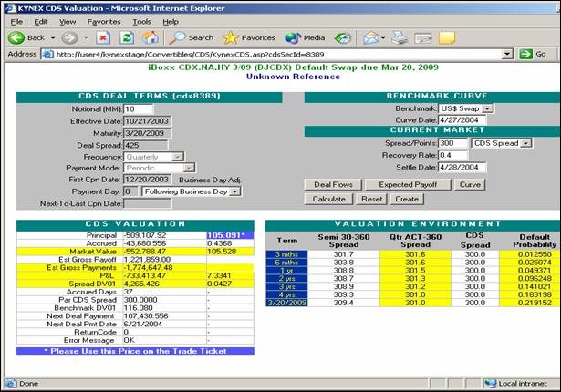Open the File menu
The height and width of the screenshot is (392, 561).
[16, 22]
